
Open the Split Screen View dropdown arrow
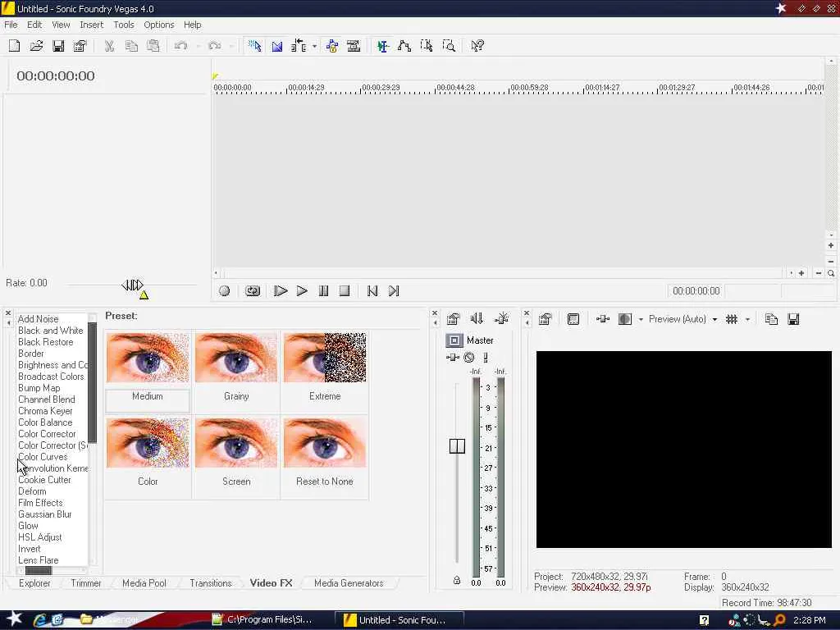pyautogui.click(x=640, y=320)
